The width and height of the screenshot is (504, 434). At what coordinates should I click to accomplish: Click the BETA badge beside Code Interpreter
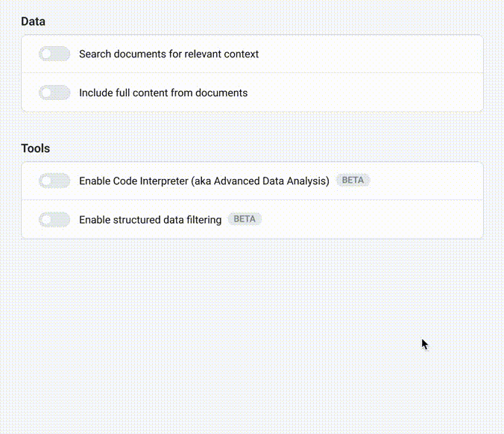(353, 180)
